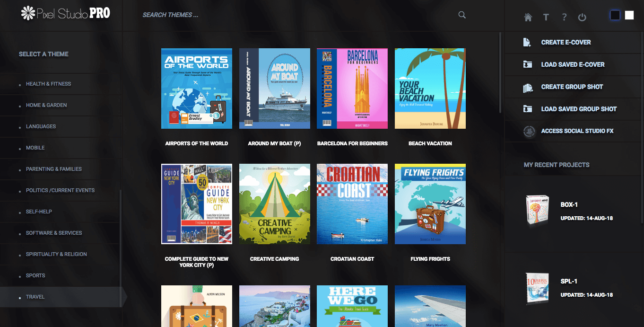Select Politics /Current Events category
This screenshot has height=327, width=644.
tap(60, 190)
